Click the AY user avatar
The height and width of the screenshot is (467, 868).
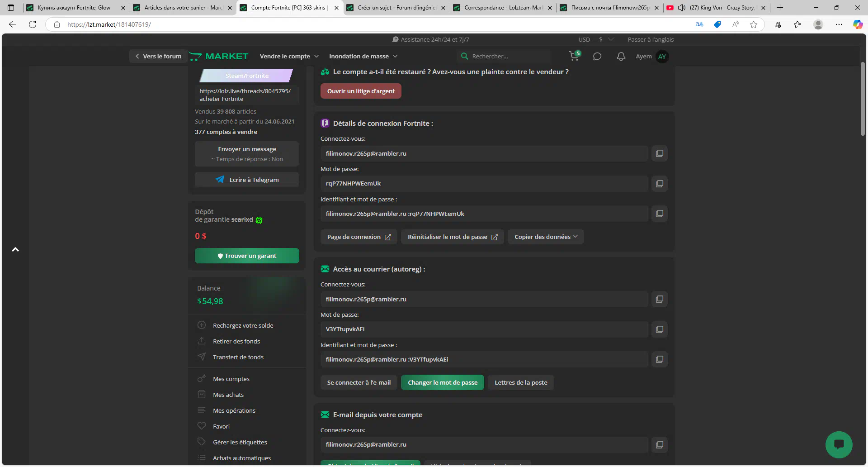click(x=662, y=57)
